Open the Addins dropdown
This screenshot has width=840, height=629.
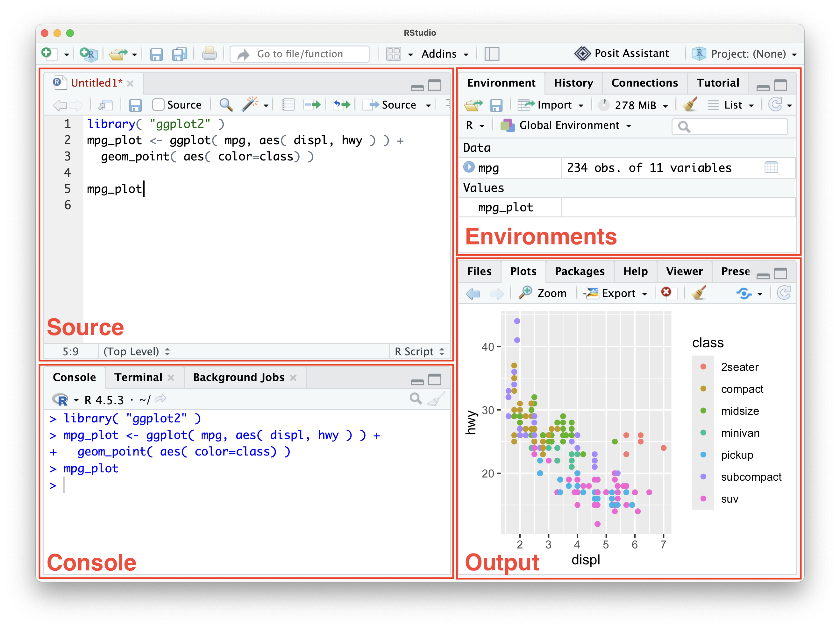pyautogui.click(x=445, y=54)
